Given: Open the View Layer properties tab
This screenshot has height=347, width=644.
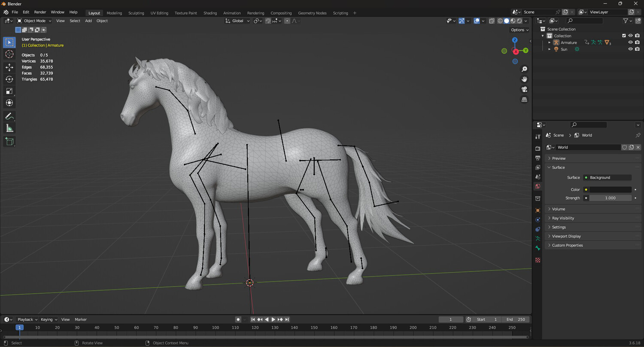Looking at the screenshot, I should click(538, 167).
